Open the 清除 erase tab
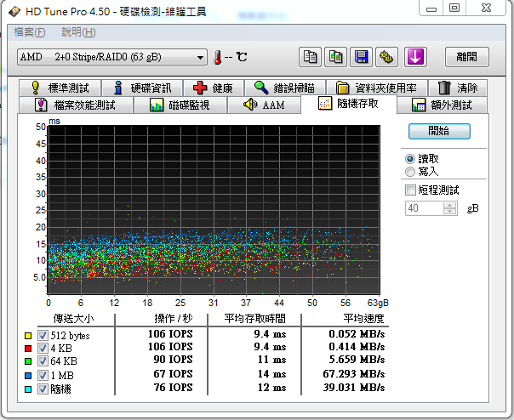Viewport: 514px width, 420px height. (x=458, y=88)
